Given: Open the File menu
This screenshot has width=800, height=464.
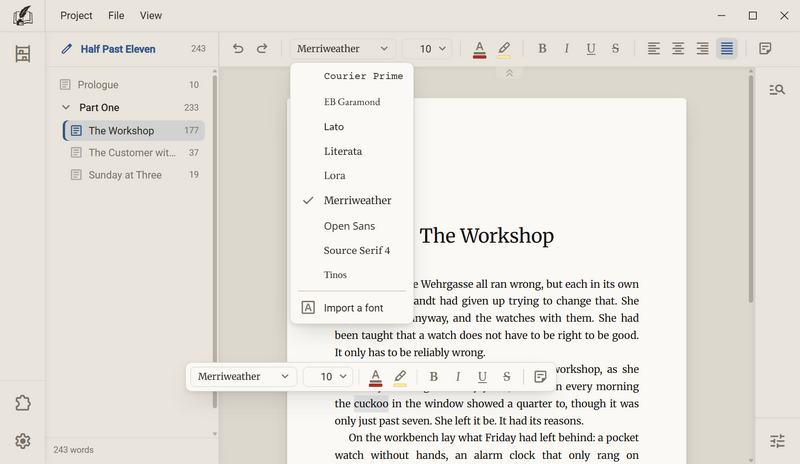Looking at the screenshot, I should [x=116, y=16].
